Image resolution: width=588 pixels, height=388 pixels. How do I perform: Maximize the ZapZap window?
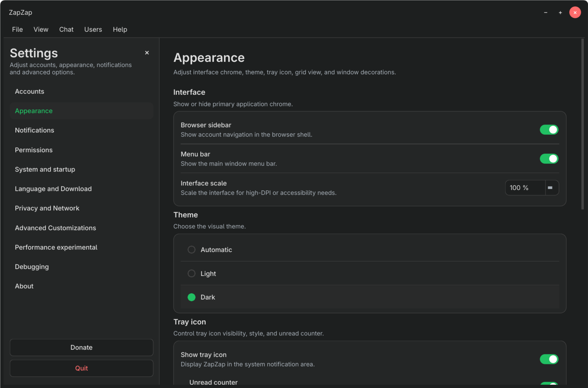[x=560, y=13]
